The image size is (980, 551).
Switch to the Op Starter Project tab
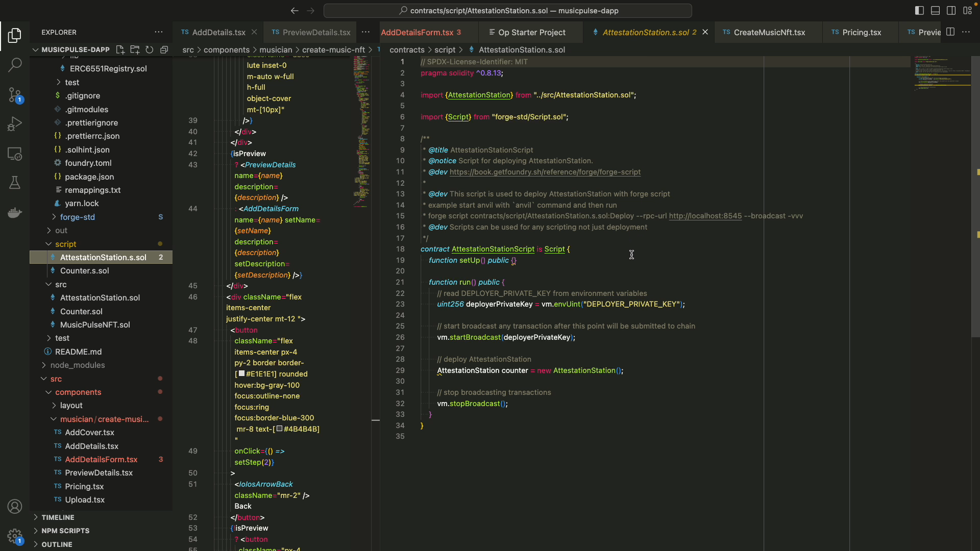tap(531, 32)
